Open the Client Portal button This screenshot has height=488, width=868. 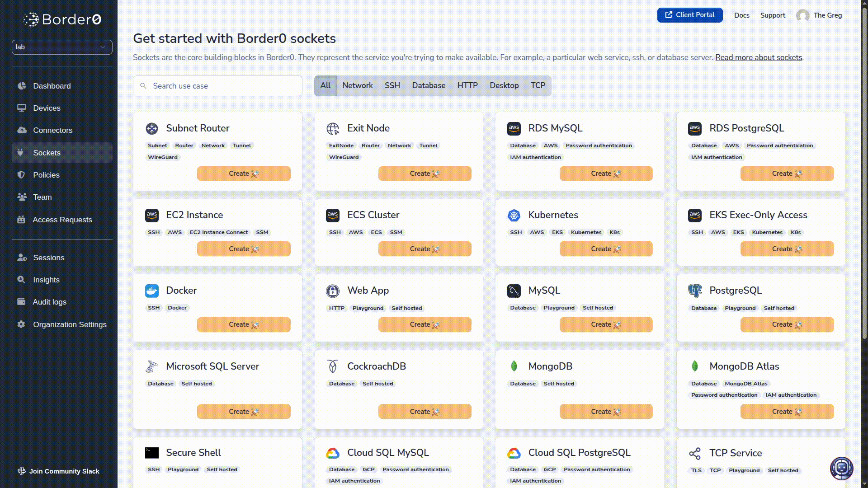tap(689, 15)
